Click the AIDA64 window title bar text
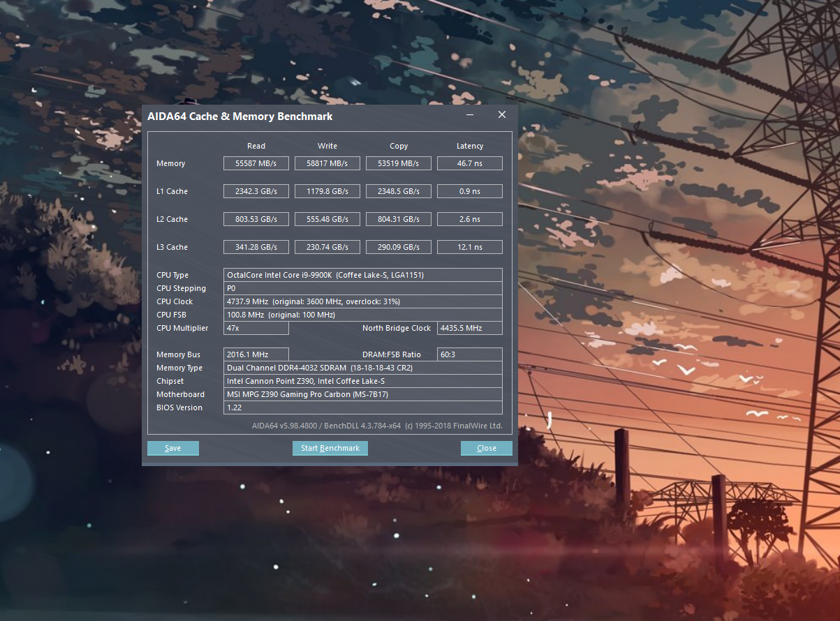 [x=240, y=117]
